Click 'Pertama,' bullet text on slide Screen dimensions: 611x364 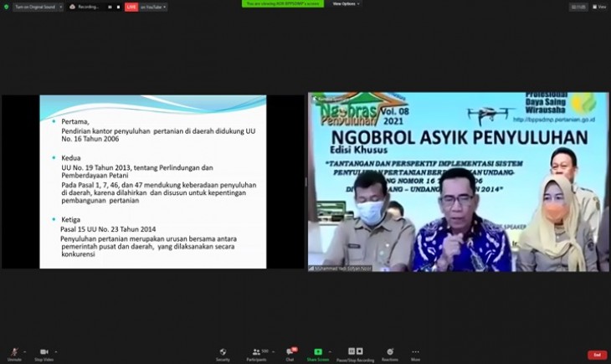[75, 121]
